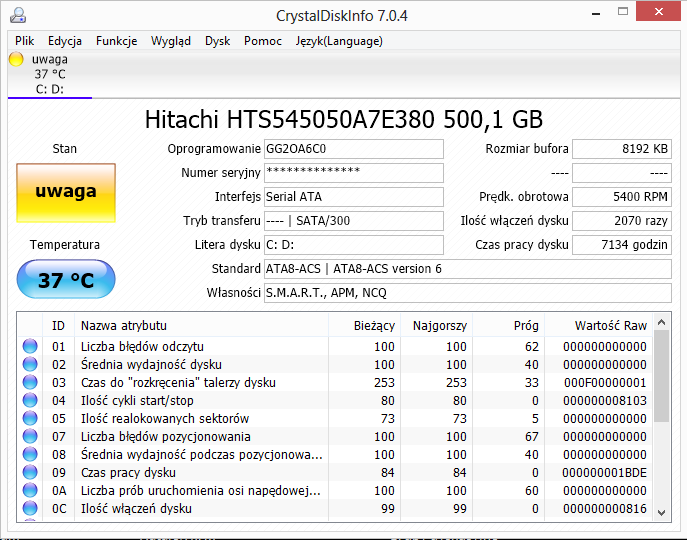This screenshot has height=540, width=687.
Task: Click the Wartość Raw column header
Action: [598, 326]
